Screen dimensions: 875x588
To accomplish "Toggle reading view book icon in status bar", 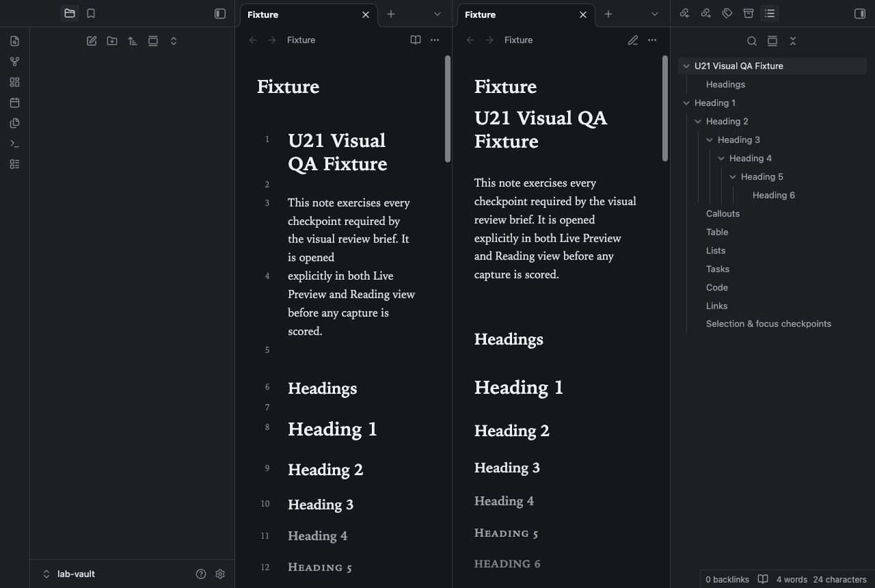I will point(763,579).
